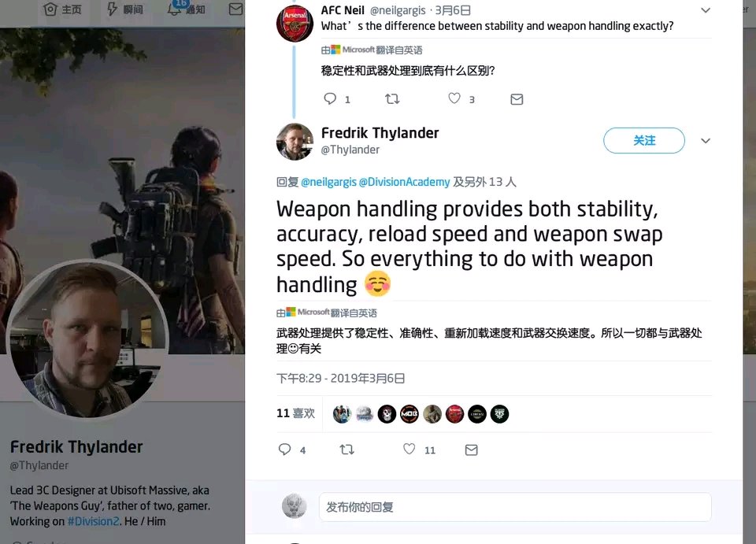View the 11 likes list
The height and width of the screenshot is (544, 756).
pyautogui.click(x=295, y=413)
